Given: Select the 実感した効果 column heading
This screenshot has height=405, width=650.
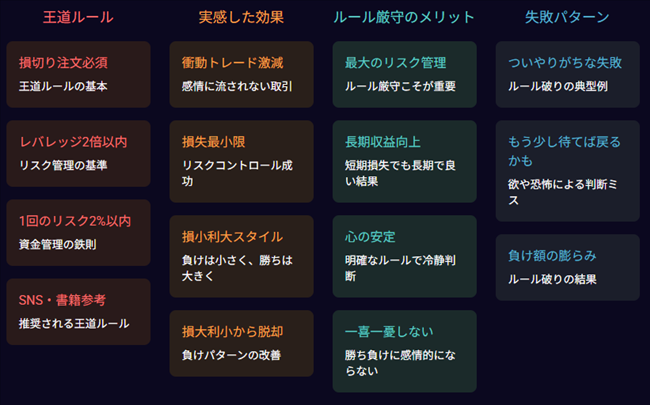Looking at the screenshot, I should tap(241, 17).
